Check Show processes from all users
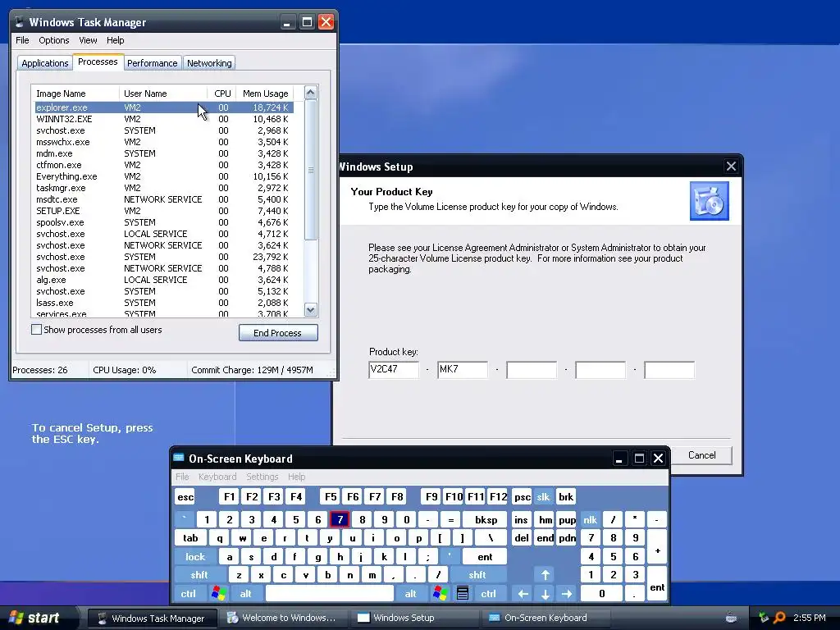 (36, 330)
